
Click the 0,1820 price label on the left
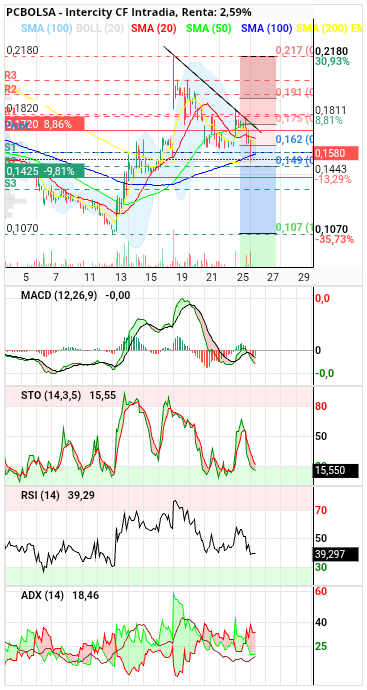click(22, 109)
